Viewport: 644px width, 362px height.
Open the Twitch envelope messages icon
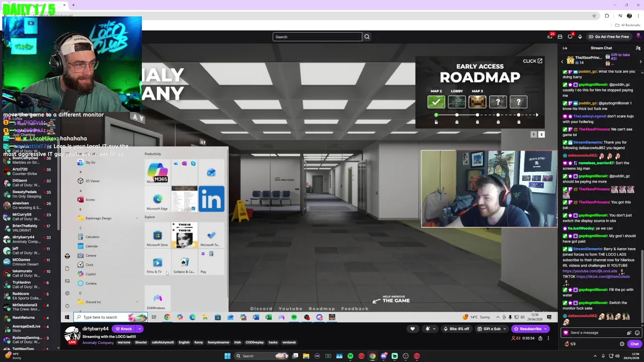[560, 37]
